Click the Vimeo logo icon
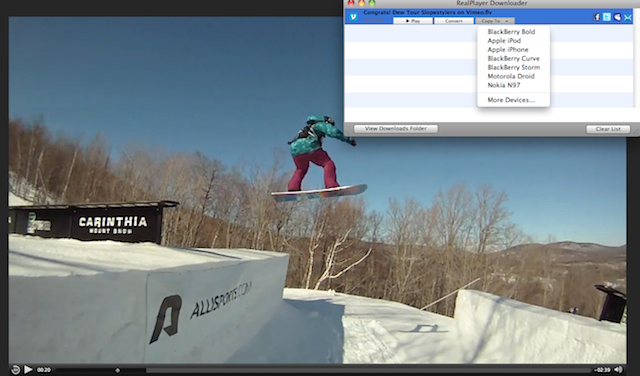This screenshot has height=376, width=640. 353,17
